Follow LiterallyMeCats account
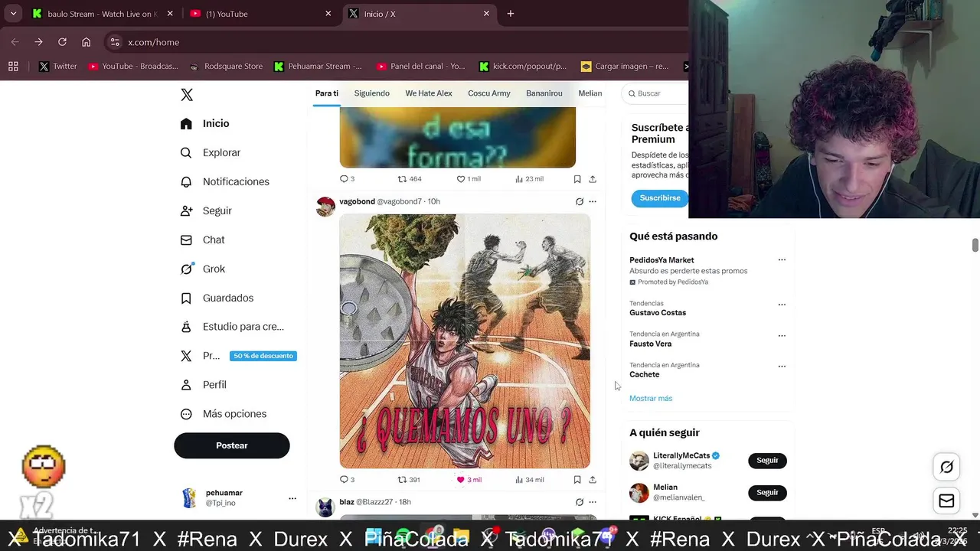 pos(767,461)
